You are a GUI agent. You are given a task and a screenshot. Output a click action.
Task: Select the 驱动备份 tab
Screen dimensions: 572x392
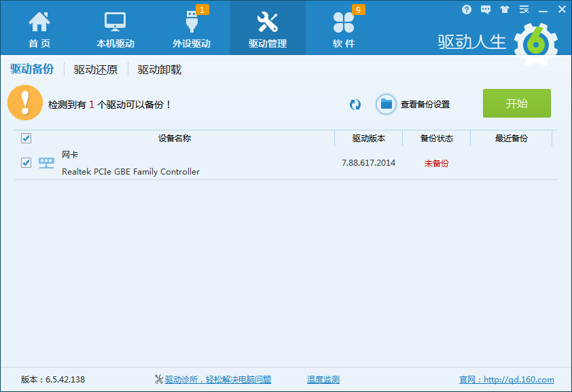click(32, 69)
